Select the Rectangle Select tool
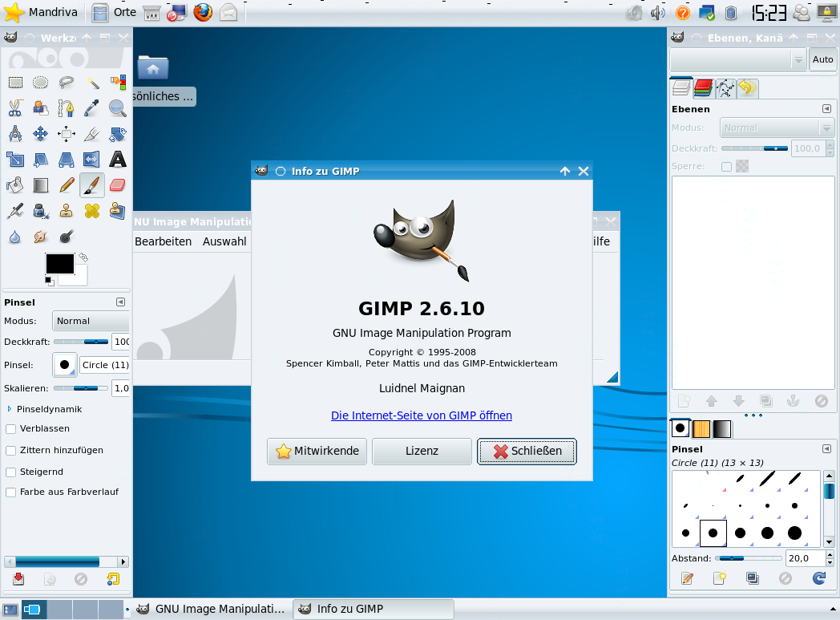The height and width of the screenshot is (620, 840). 13,82
